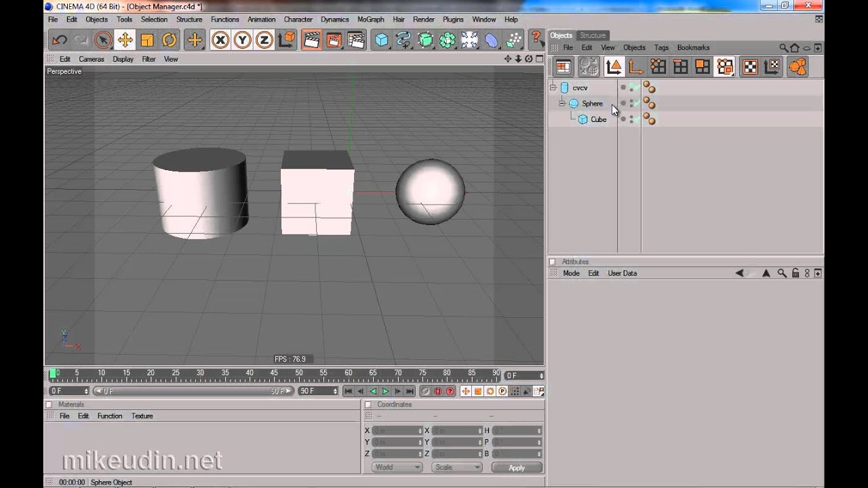Toggle Z axis lock
The height and width of the screenshot is (488, 868).
264,40
